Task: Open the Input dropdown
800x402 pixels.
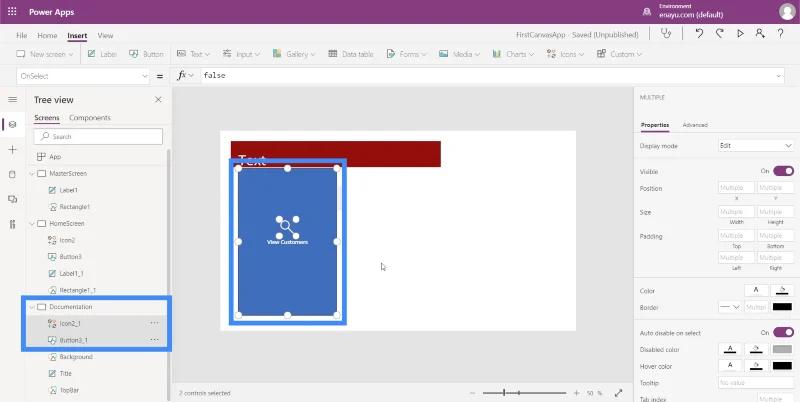Action: tap(241, 54)
